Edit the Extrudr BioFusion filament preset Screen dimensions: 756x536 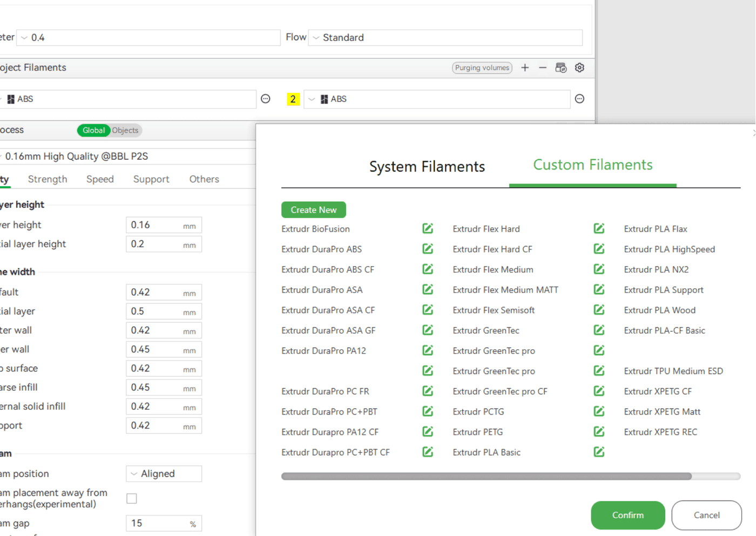(x=428, y=228)
